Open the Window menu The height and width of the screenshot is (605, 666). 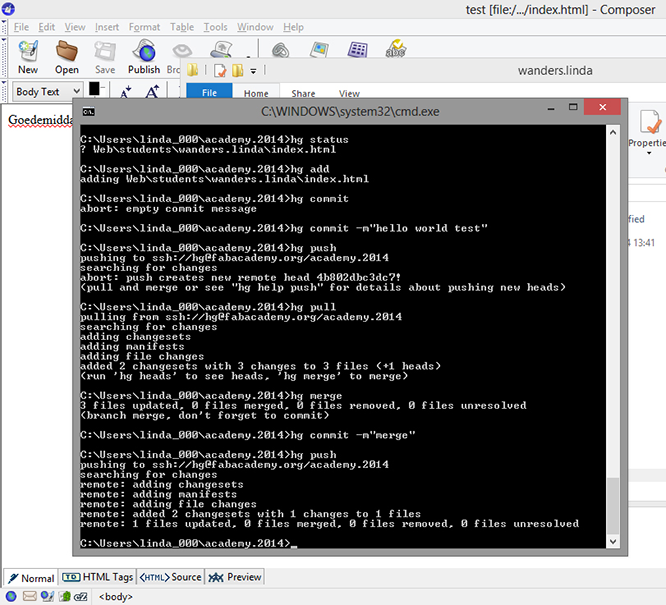point(255,27)
